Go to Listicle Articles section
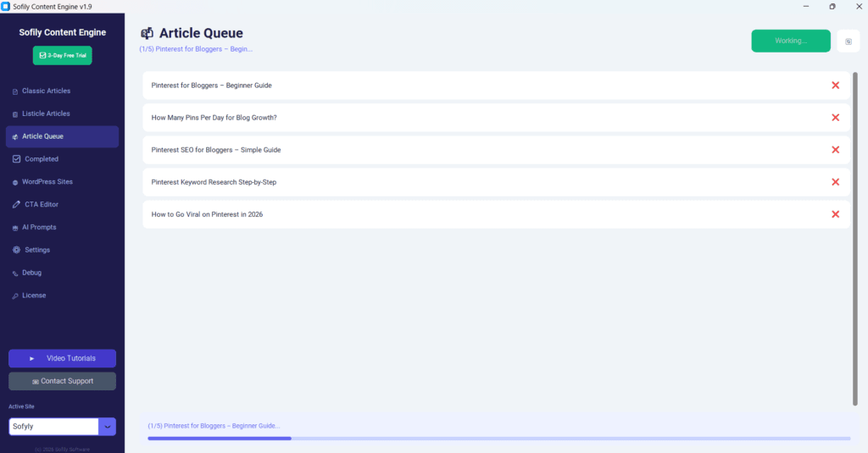Screen dimensions: 868x453 click(x=62, y=113)
